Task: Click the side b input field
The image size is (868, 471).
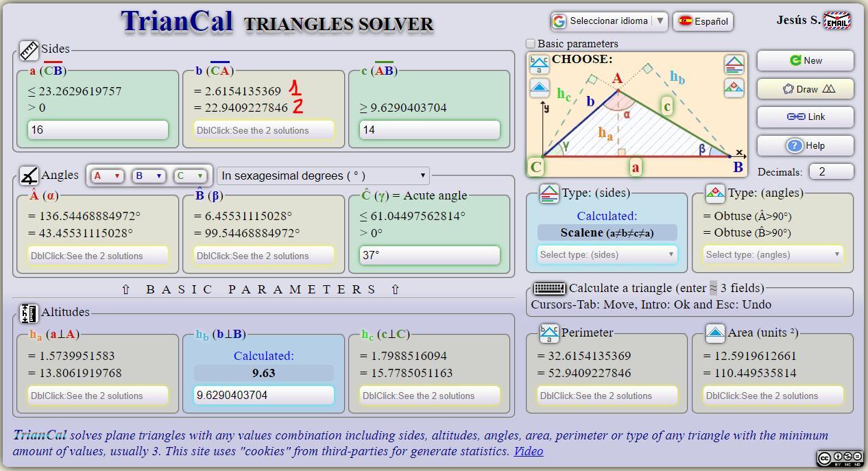Action: (264, 130)
